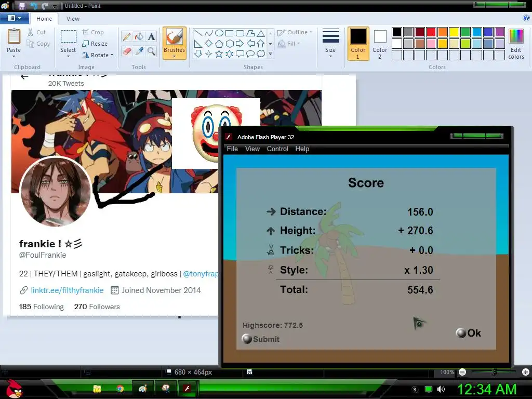This screenshot has height=399, width=532.
Task: Click the Cut scissors icon
Action: 31,32
